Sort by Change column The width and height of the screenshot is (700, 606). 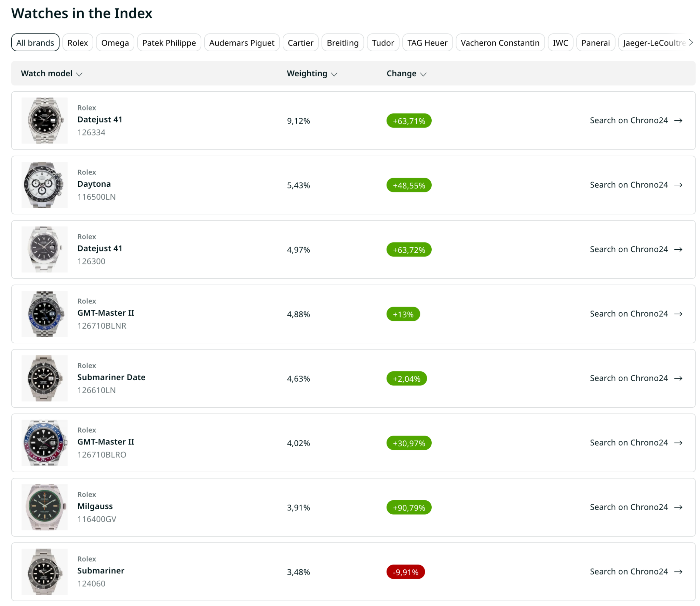(406, 74)
